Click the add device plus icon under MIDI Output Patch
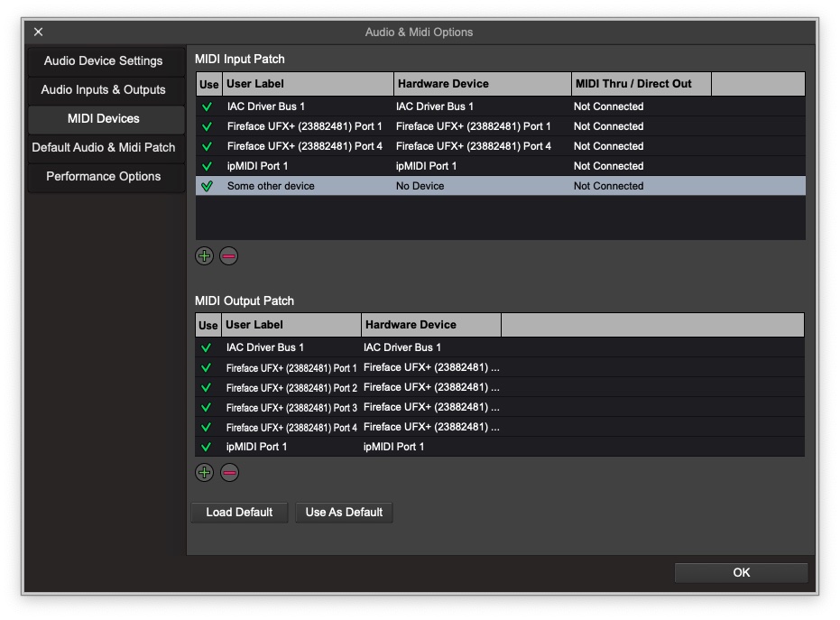The image size is (840, 620). point(204,472)
